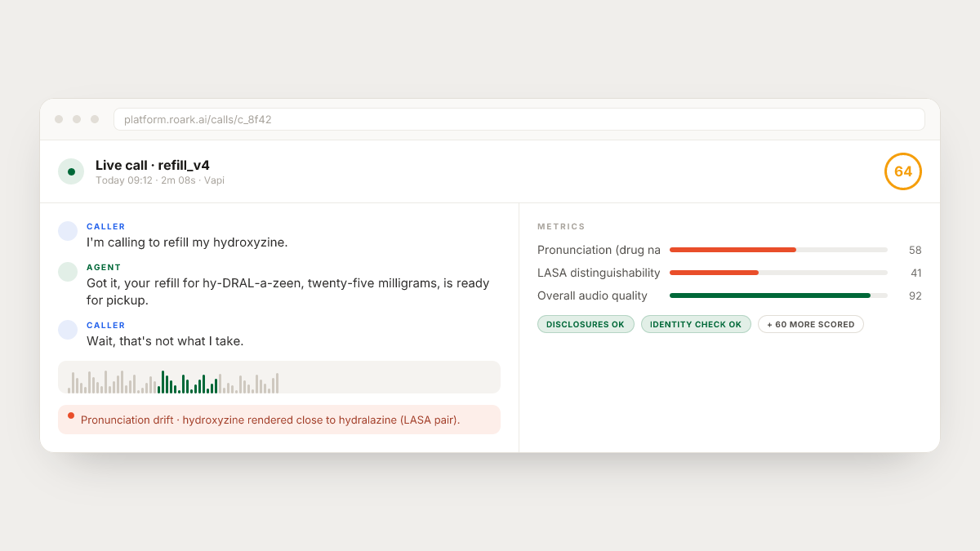This screenshot has height=551, width=980.
Task: Click the overall score 64 badge
Action: point(903,171)
